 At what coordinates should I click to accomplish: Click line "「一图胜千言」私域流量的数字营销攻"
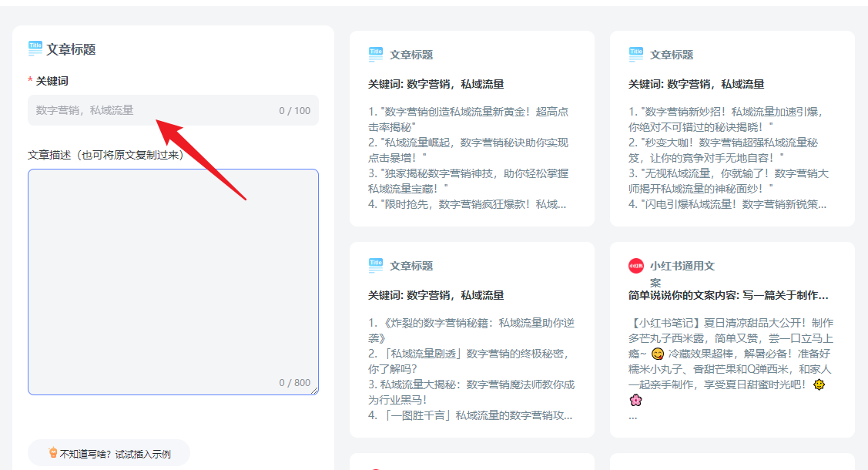(x=471, y=415)
